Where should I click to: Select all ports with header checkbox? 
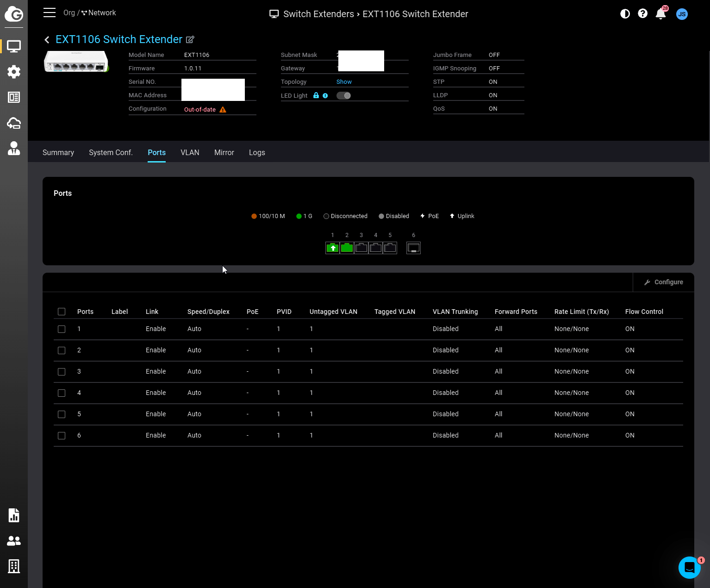[x=62, y=312]
